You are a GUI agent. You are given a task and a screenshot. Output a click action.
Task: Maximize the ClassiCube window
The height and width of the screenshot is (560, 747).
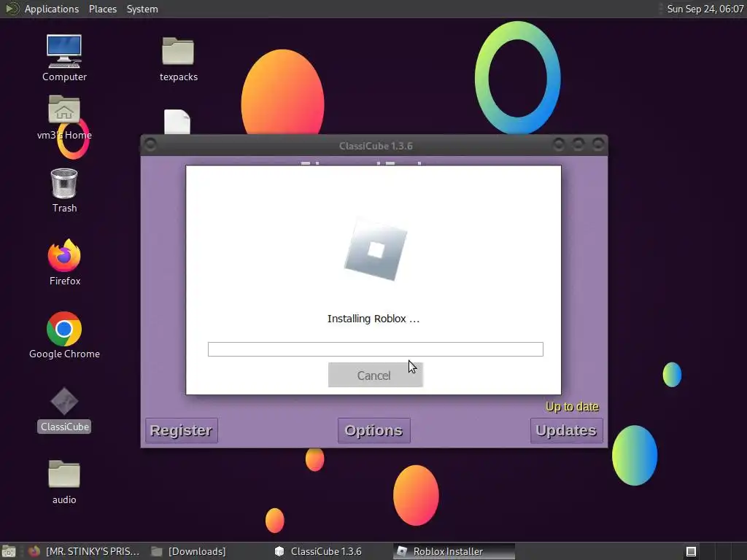pos(578,144)
